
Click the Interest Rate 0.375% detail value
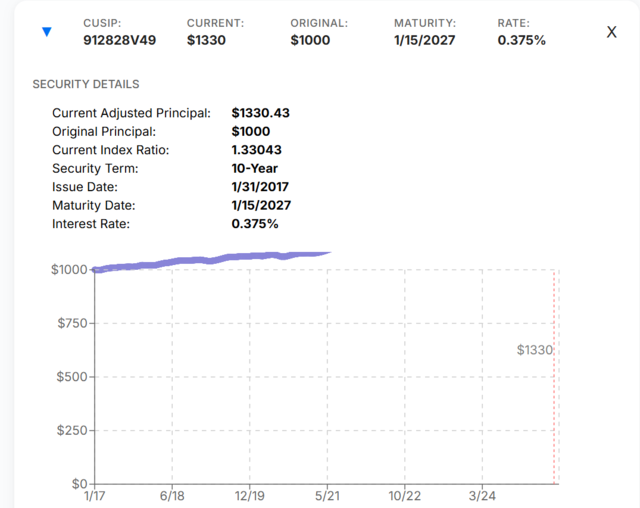pyautogui.click(x=255, y=224)
